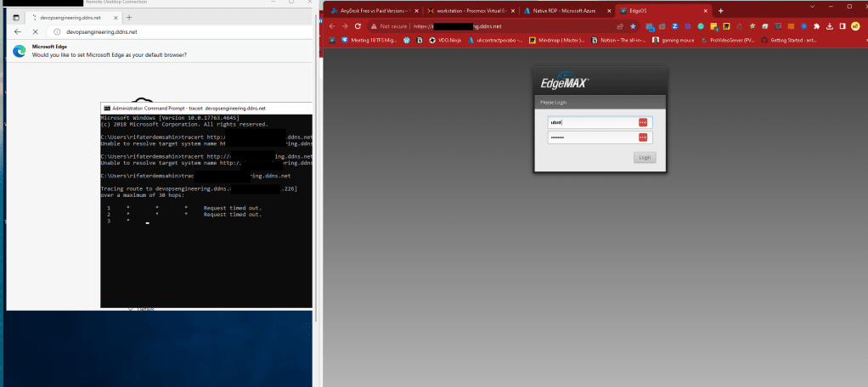
Task: Open Chrome extensions puzzle icon
Action: 816,26
